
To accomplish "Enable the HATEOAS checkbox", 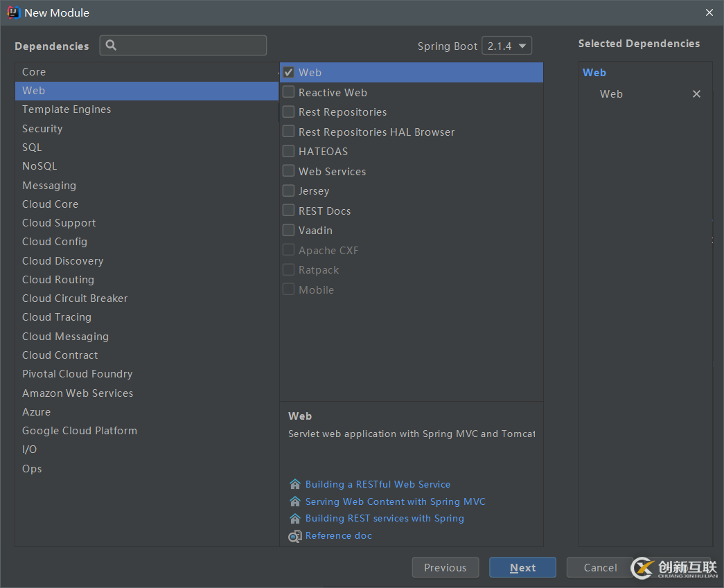I will (289, 152).
